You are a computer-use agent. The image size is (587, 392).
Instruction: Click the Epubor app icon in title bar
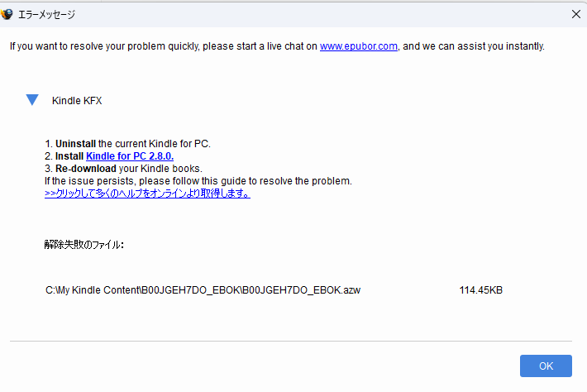(7, 14)
